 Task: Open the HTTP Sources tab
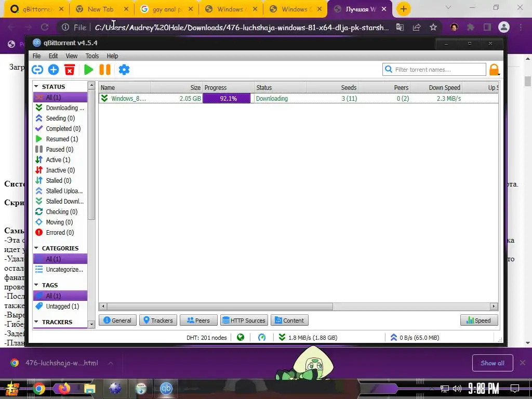point(244,320)
